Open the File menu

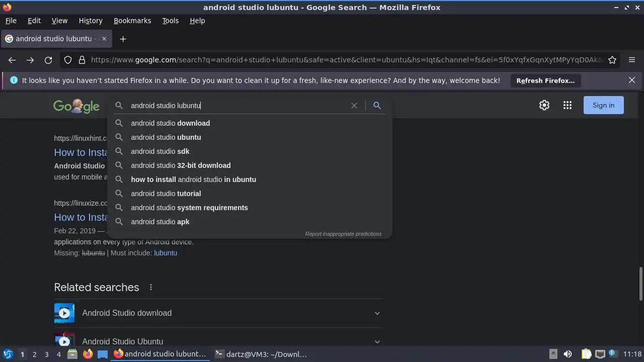[x=11, y=21]
